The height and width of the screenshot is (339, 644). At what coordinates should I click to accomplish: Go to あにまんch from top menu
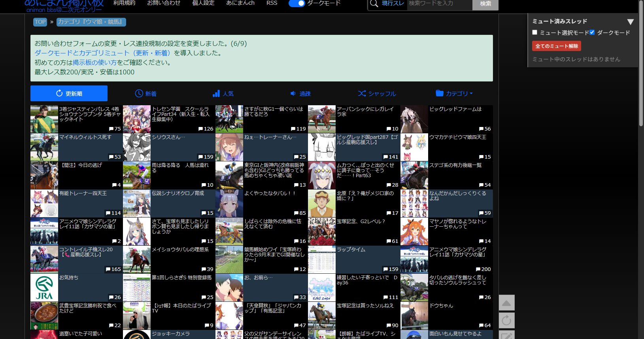point(240,3)
